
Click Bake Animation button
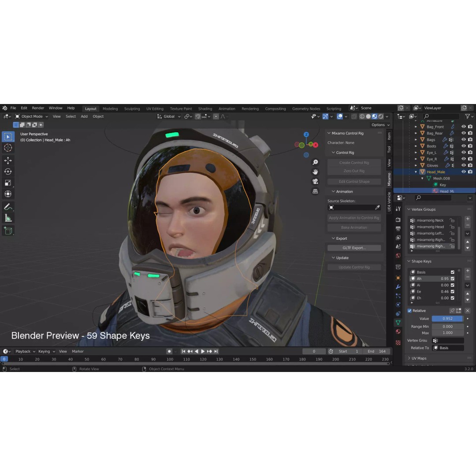click(x=354, y=228)
